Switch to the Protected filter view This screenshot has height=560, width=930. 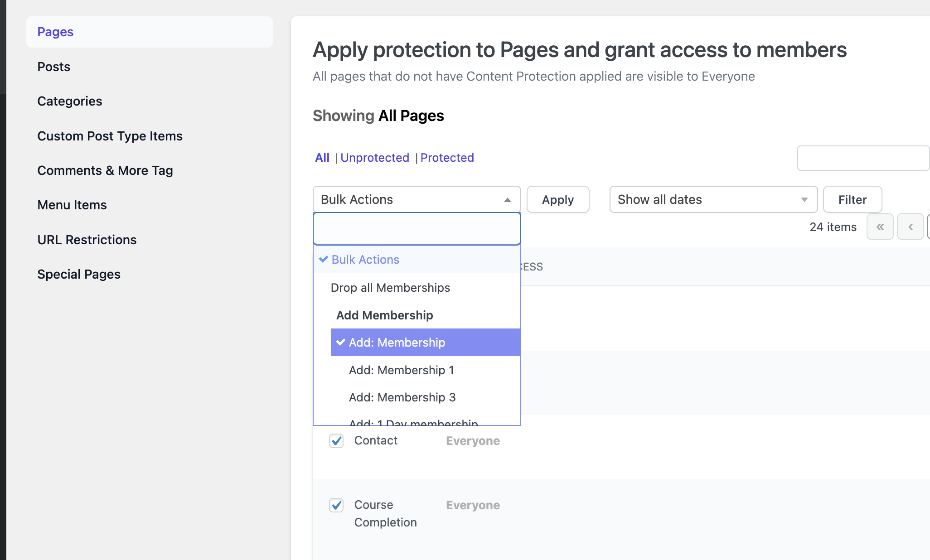[x=447, y=157]
